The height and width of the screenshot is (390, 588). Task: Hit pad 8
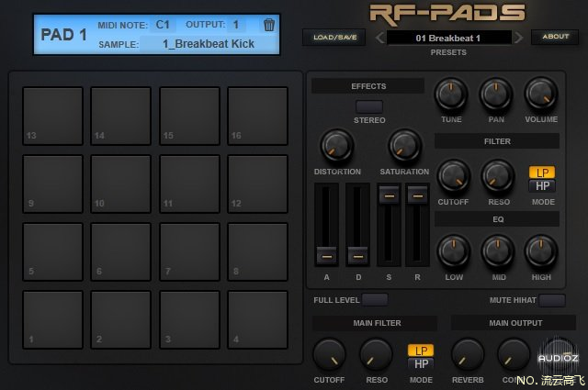click(257, 251)
